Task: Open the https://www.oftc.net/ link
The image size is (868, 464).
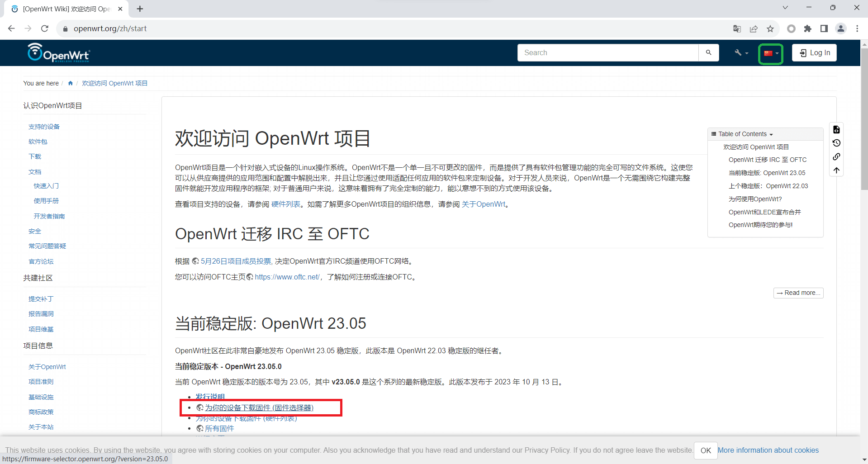Action: pos(287,277)
